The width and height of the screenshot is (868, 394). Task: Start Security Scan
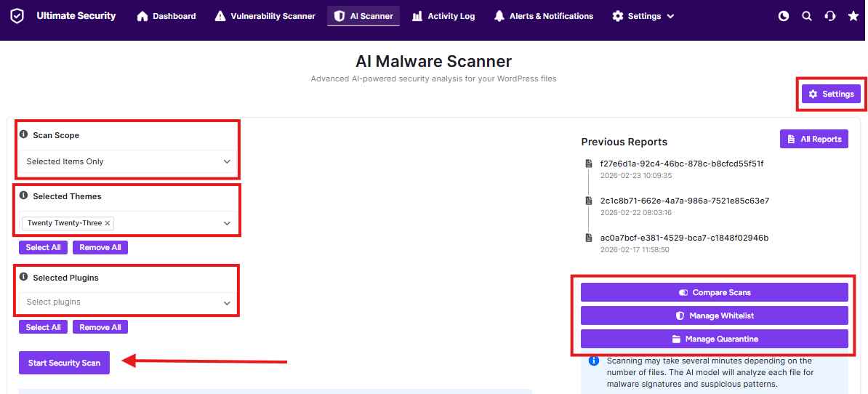(x=64, y=363)
